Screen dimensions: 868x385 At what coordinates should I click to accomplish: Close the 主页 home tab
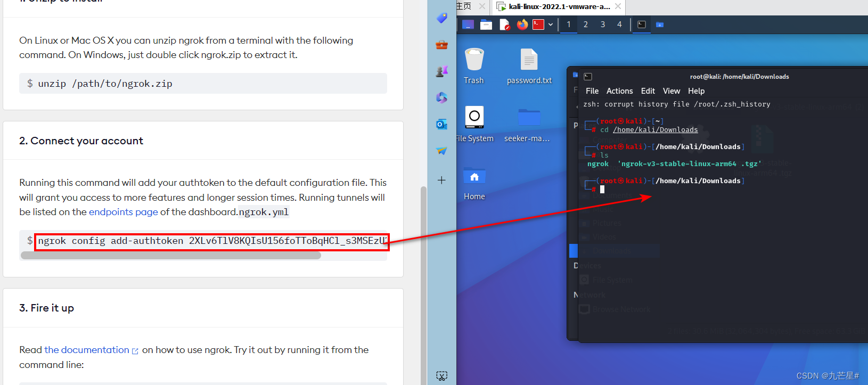point(482,6)
